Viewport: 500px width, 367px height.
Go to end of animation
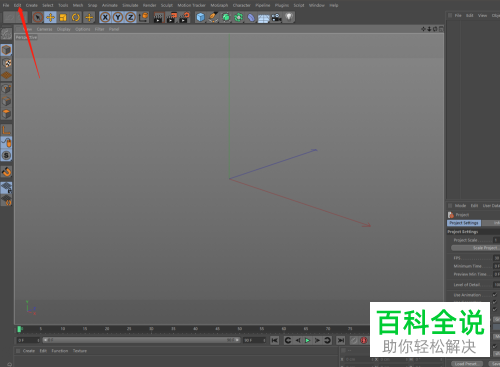340,340
